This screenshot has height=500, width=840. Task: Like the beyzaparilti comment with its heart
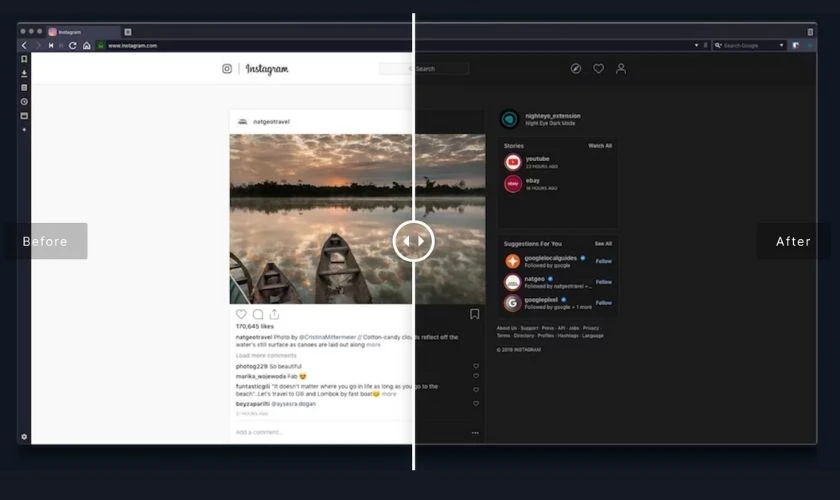476,404
